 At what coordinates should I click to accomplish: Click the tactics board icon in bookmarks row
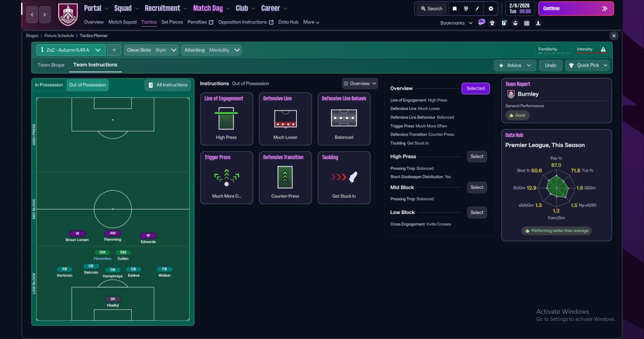pos(504,23)
